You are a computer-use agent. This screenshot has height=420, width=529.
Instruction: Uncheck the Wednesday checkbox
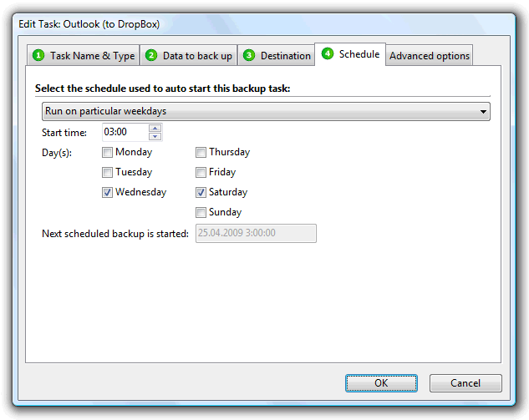click(x=107, y=193)
